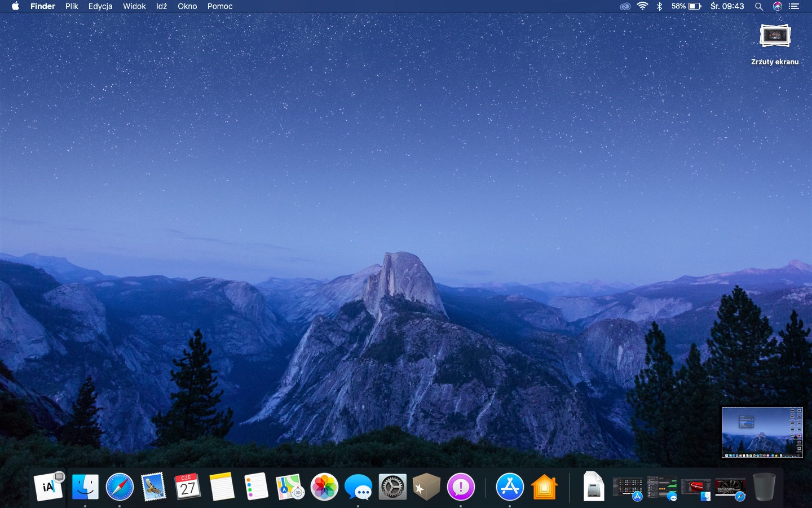This screenshot has width=812, height=508.
Task: Open Spotlight search magnifier
Action: pos(759,6)
